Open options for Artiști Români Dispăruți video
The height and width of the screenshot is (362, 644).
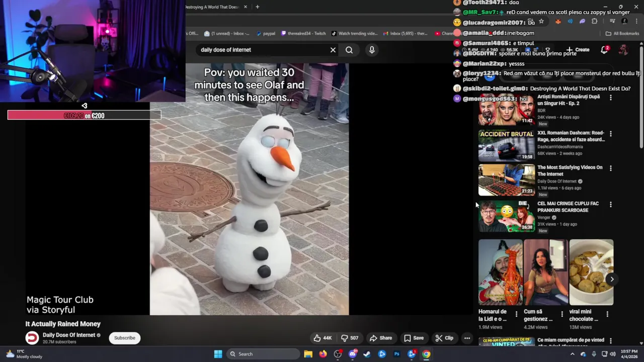tap(611, 98)
